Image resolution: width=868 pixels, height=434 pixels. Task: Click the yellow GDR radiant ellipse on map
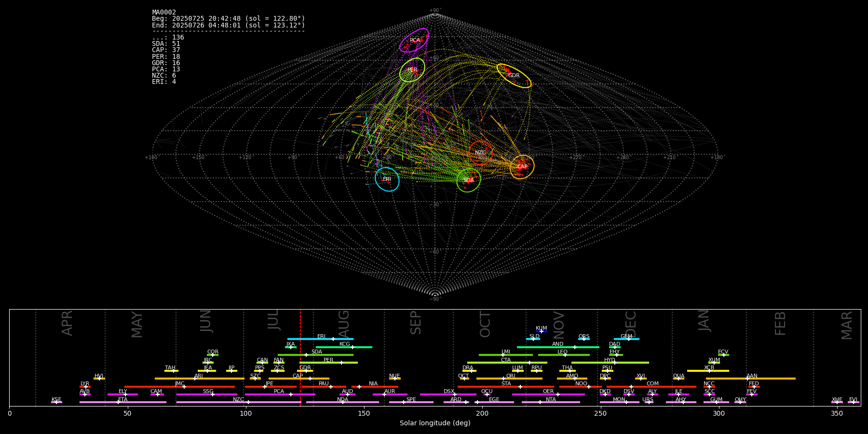[x=514, y=76]
